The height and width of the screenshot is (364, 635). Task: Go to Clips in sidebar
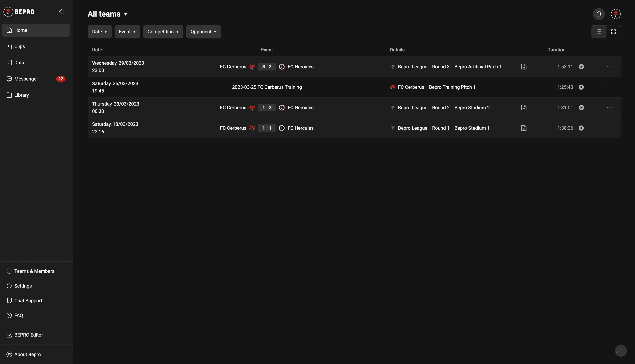(20, 46)
